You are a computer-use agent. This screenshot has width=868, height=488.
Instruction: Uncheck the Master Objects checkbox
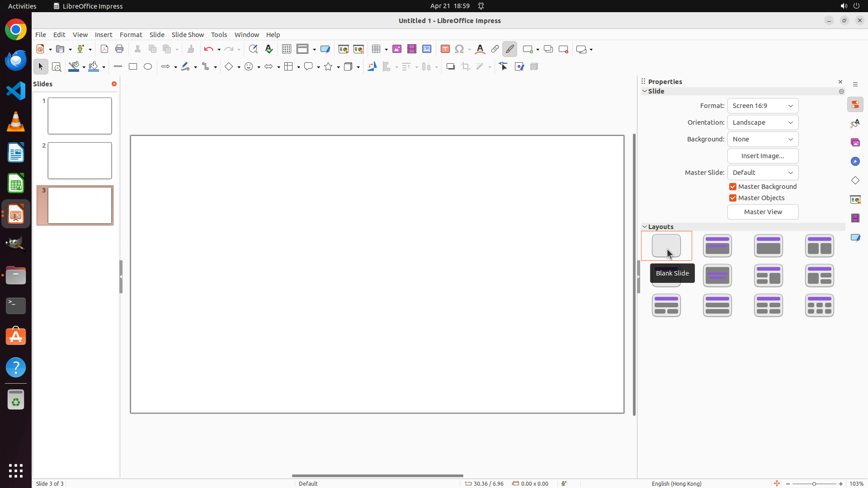[733, 198]
